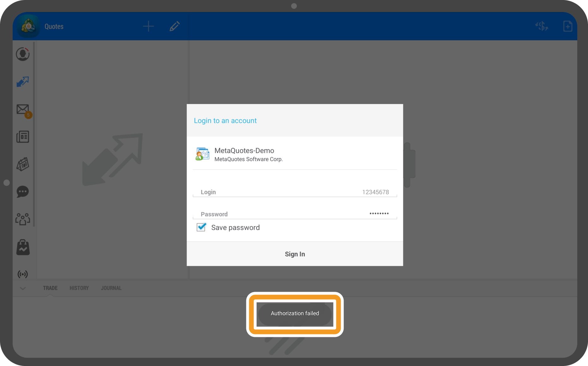This screenshot has width=588, height=366.
Task: Click the pencil edit icon
Action: click(x=175, y=26)
